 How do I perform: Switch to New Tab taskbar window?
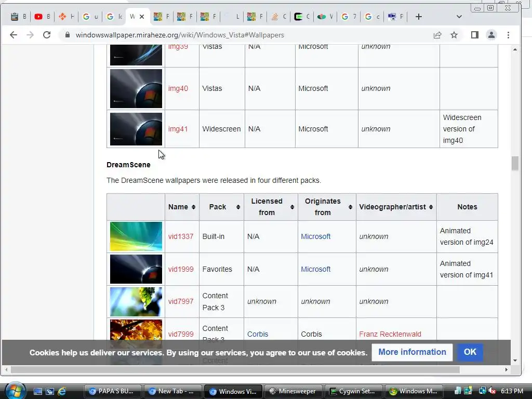click(172, 391)
